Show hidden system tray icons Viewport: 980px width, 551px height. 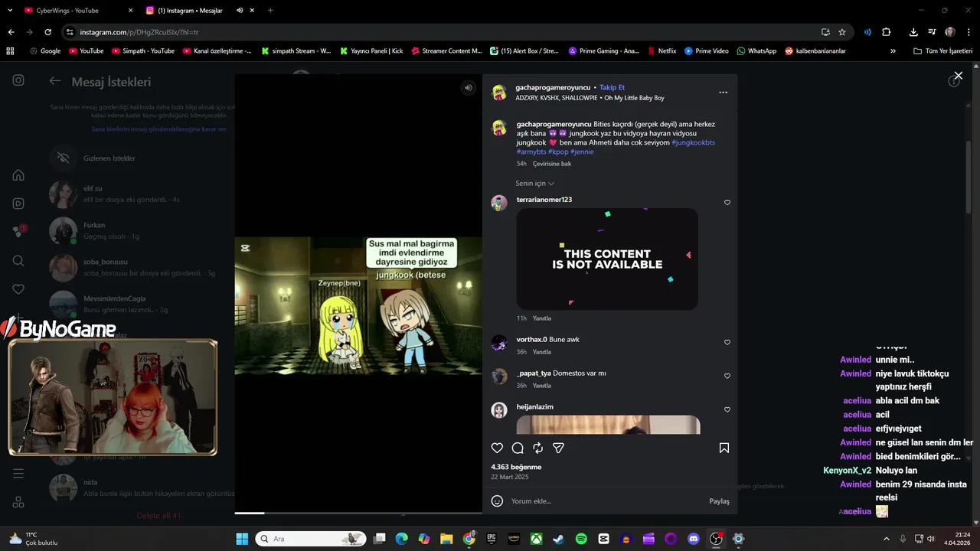(887, 539)
